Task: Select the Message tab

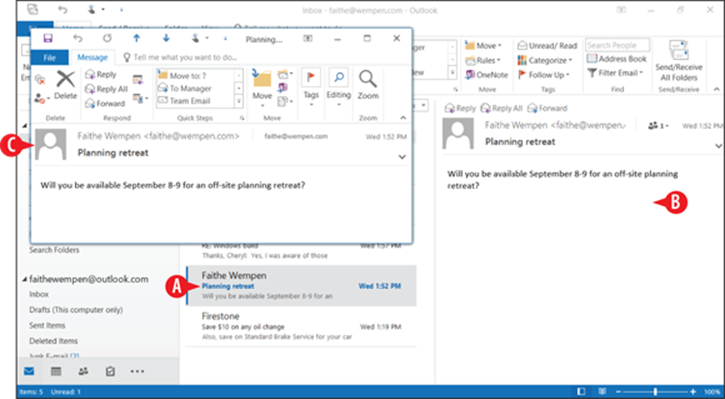Action: tap(92, 57)
